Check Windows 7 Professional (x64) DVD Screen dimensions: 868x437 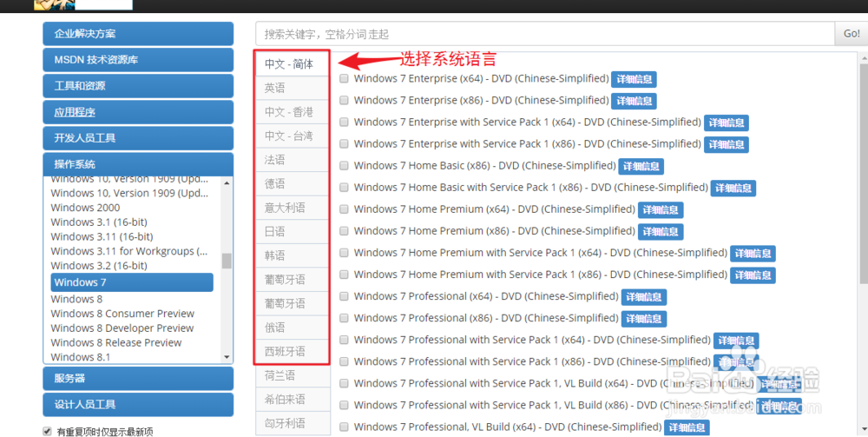(344, 296)
